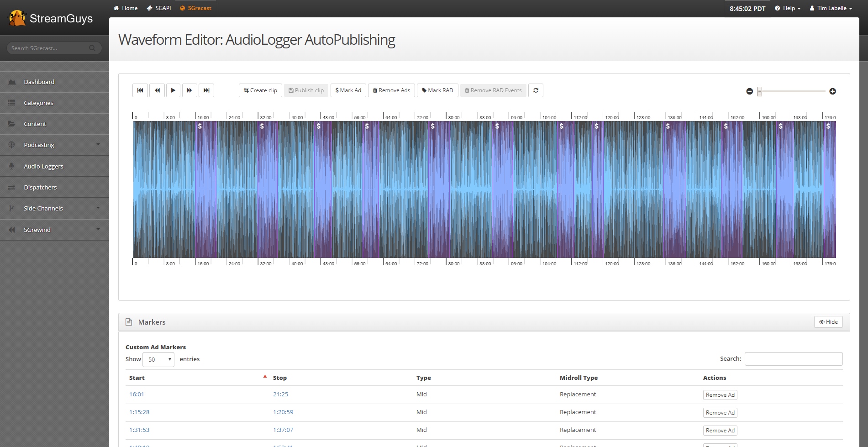
Task: Click the magnifier icon in search box
Action: [92, 48]
